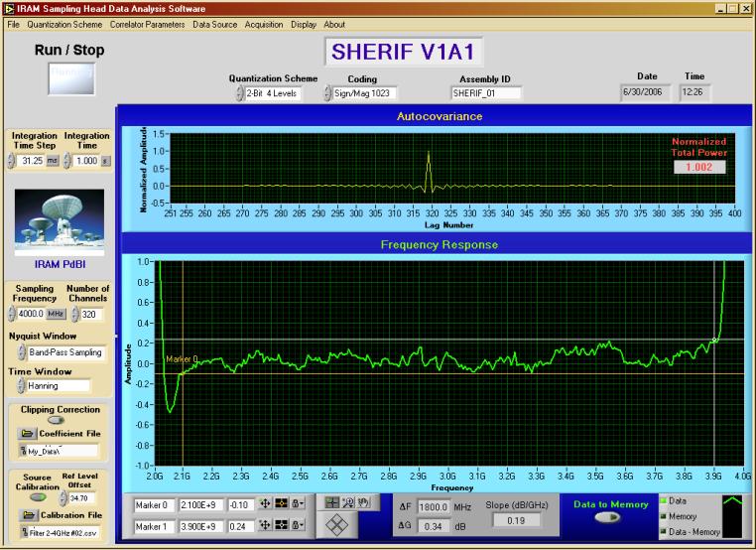Click the Filter 2-4GHz file path icon

[25, 533]
